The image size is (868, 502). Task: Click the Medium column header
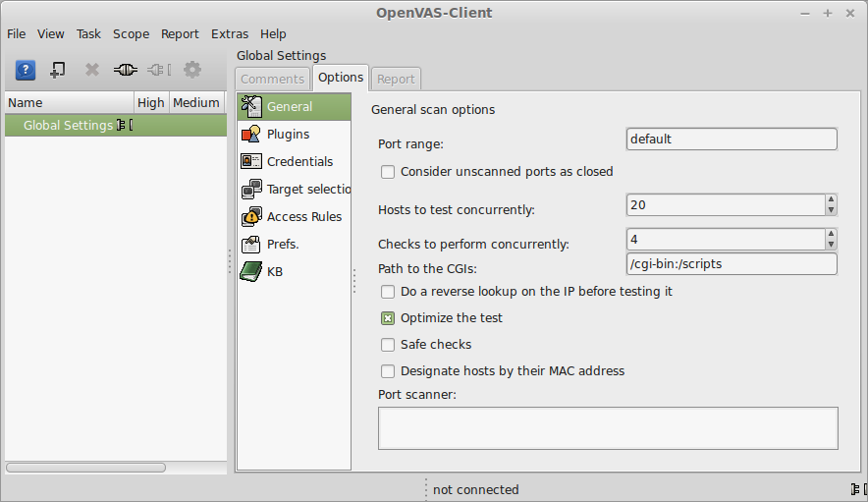pyautogui.click(x=197, y=102)
